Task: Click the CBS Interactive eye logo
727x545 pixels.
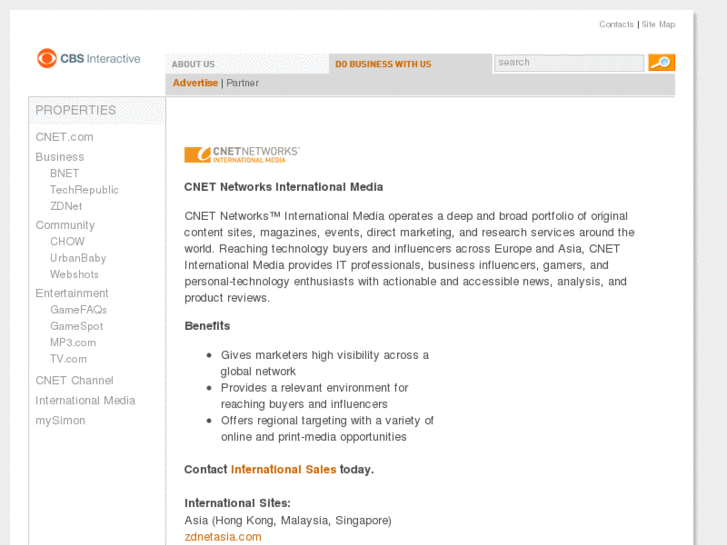Action: pyautogui.click(x=88, y=58)
